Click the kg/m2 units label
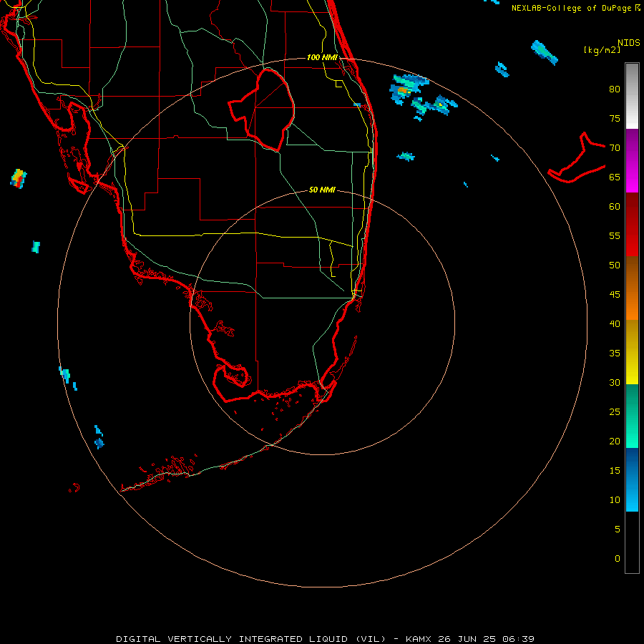 pyautogui.click(x=602, y=50)
